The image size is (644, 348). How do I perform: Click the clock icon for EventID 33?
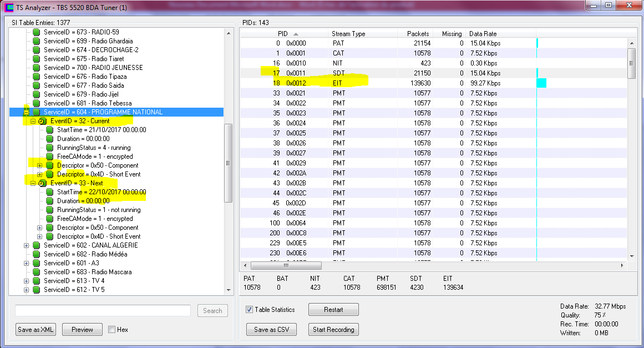point(42,183)
